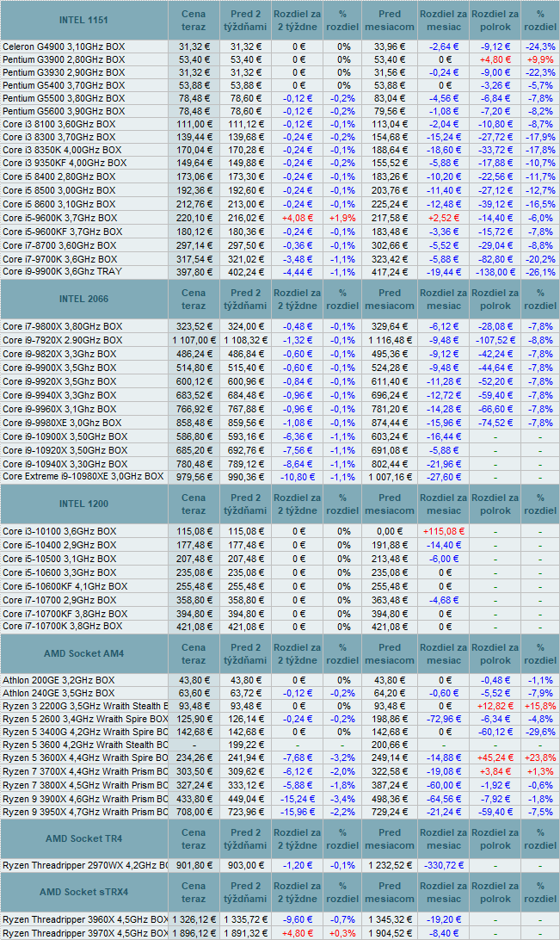Image resolution: width=560 pixels, height=940 pixels.
Task: Click the 199,22 € cell in Ryzen 5 3600 row
Action: [x=245, y=745]
